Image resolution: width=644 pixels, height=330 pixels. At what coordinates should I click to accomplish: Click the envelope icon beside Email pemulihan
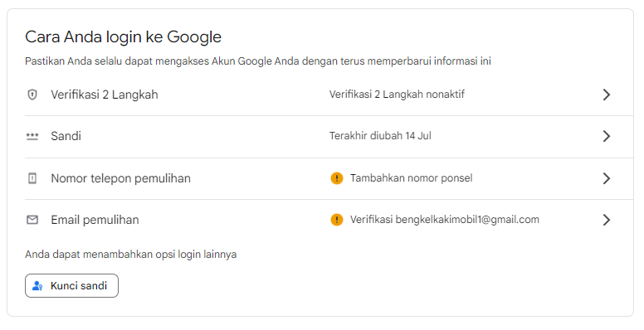pyautogui.click(x=32, y=220)
